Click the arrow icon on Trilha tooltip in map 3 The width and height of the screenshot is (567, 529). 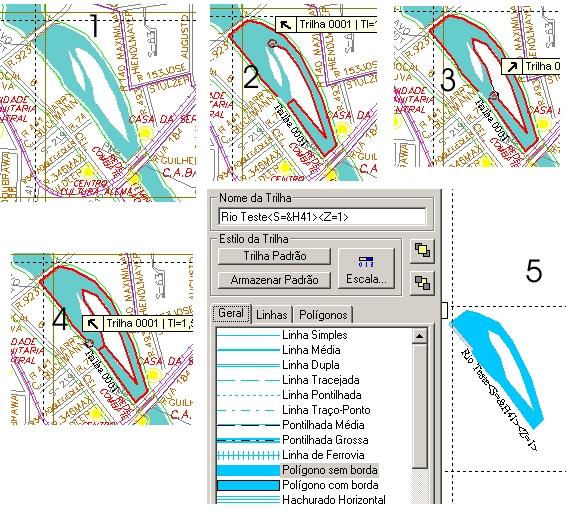[x=512, y=67]
